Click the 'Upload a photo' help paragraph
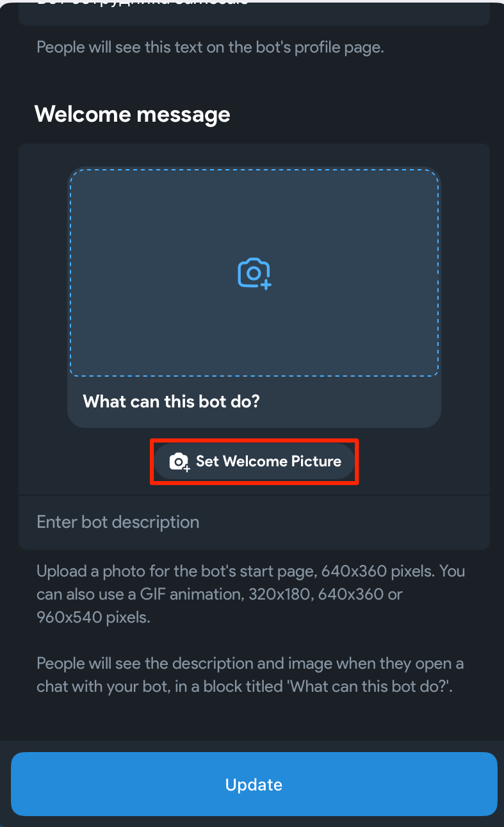 click(x=251, y=594)
